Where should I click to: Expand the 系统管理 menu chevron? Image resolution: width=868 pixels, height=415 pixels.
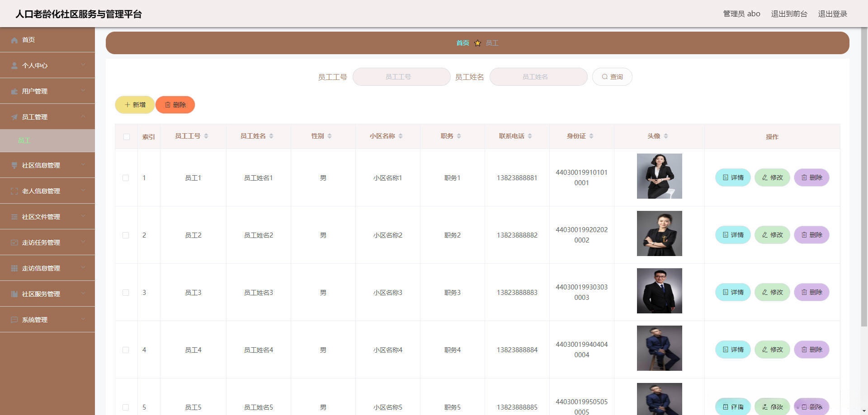coord(83,319)
